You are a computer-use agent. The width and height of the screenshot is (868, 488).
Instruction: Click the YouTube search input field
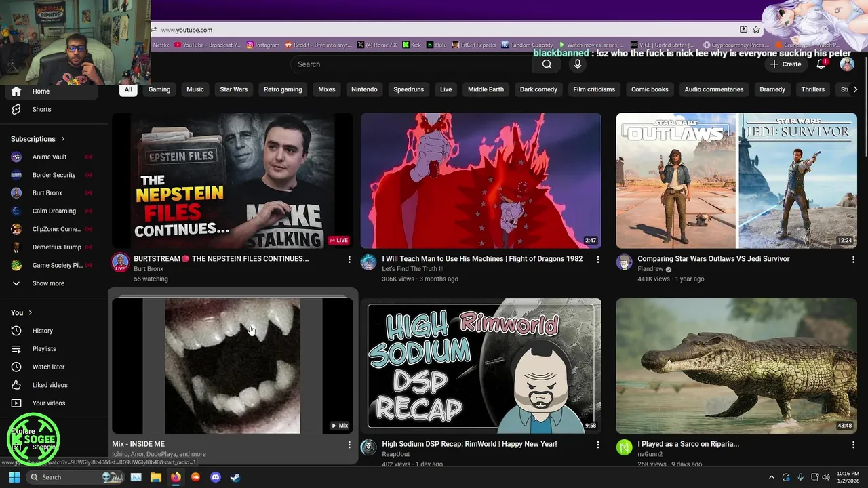click(412, 64)
